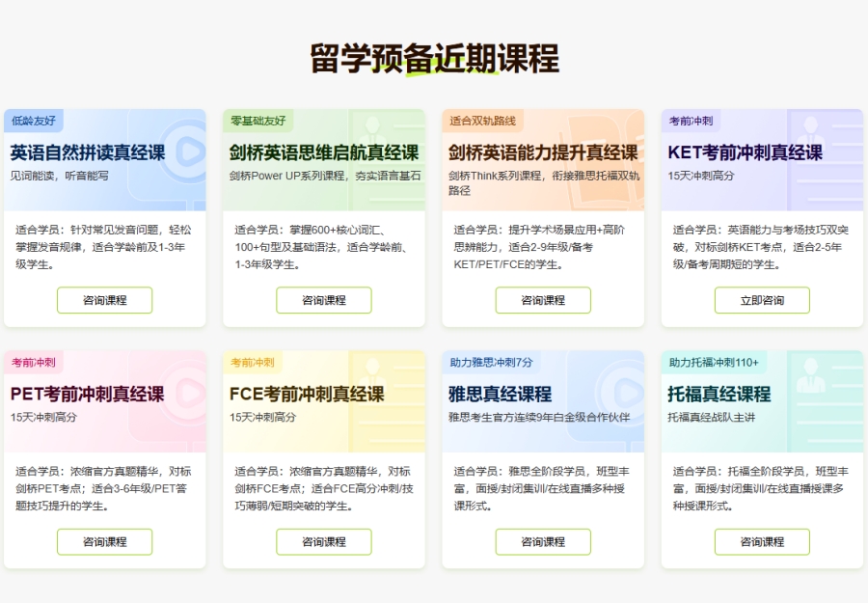Click the 留学预备近期课程 page heading
The width and height of the screenshot is (868, 603).
tap(434, 58)
